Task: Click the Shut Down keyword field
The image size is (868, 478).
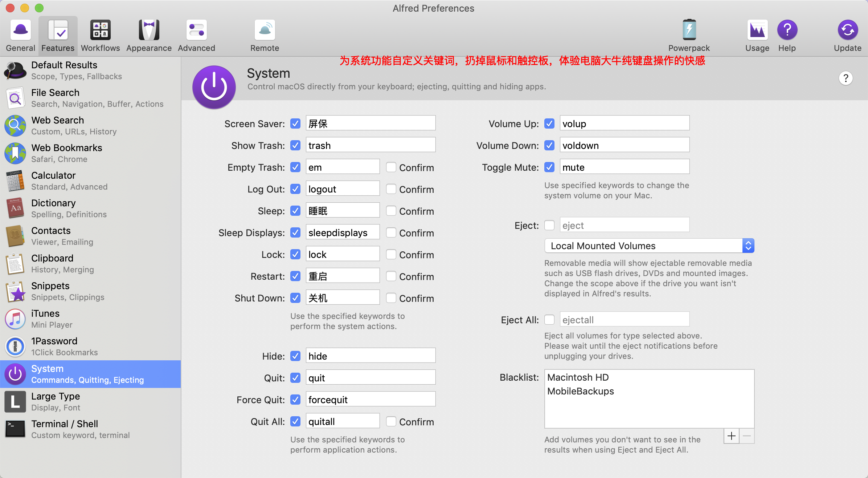Action: point(342,298)
